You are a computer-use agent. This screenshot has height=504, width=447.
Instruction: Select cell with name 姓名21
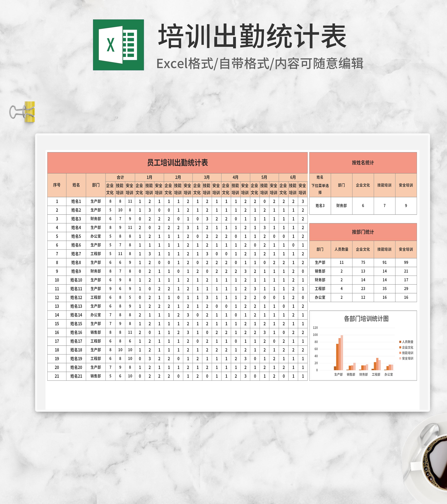[x=76, y=376]
